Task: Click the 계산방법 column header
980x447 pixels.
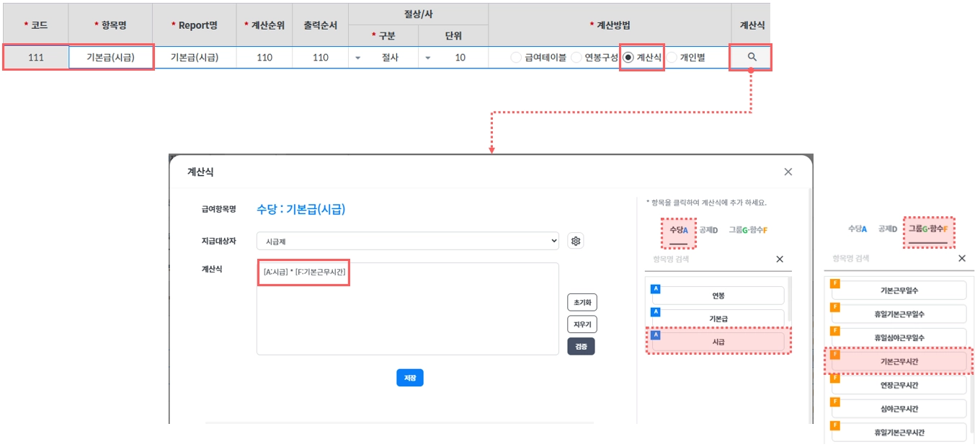Action: (x=610, y=25)
